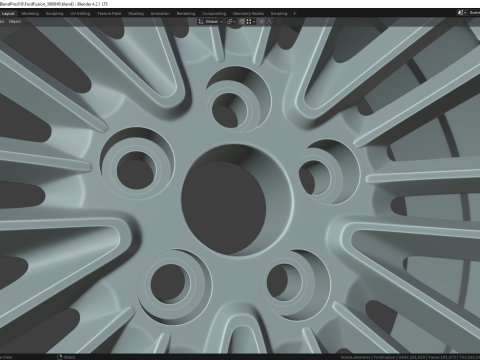Open the Texture Paint workspace tab
Image resolution: width=480 pixels, height=360 pixels.
pos(109,14)
